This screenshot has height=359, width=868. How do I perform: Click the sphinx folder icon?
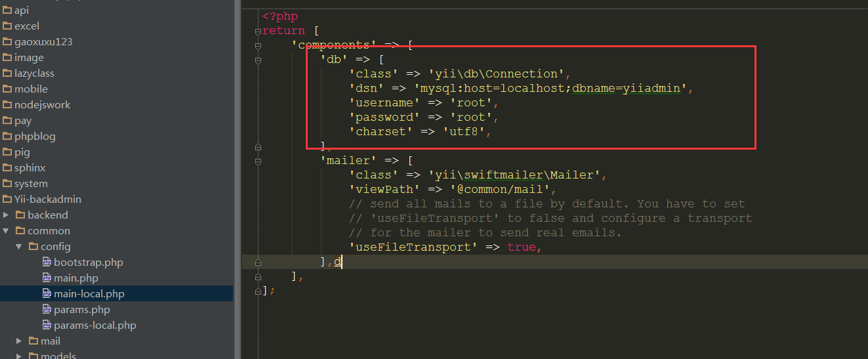[x=7, y=168]
